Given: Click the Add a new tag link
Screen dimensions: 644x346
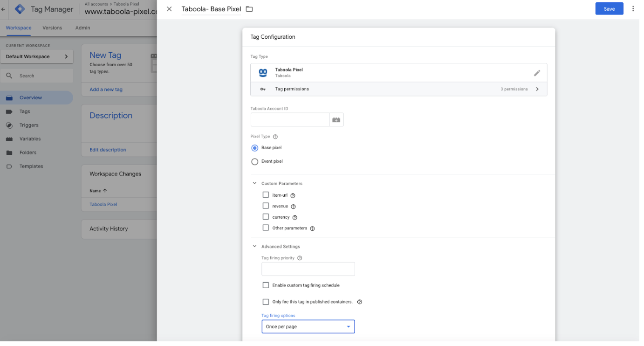Looking at the screenshot, I should (x=106, y=90).
